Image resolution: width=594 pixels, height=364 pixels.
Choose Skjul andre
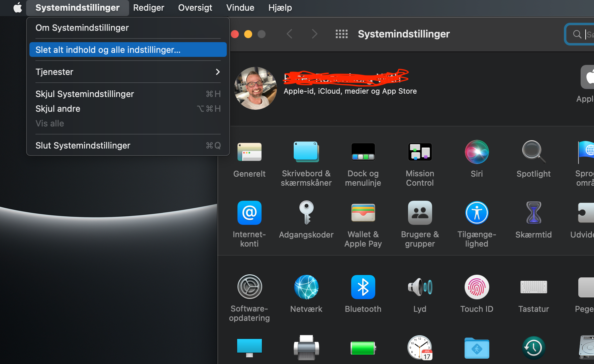pos(128,109)
